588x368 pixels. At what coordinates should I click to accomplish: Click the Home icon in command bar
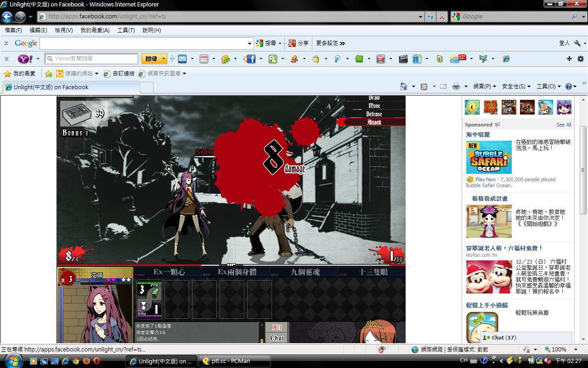coord(403,86)
